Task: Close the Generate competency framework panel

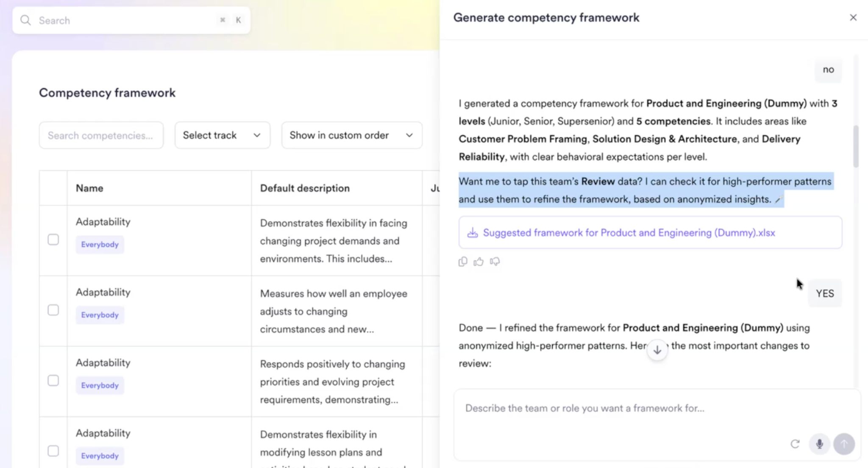Action: pyautogui.click(x=853, y=17)
